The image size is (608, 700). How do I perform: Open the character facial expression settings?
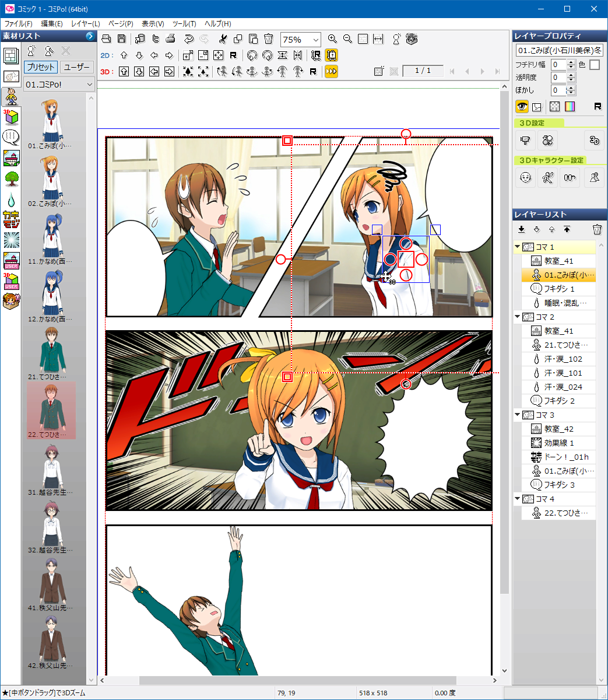pyautogui.click(x=526, y=178)
